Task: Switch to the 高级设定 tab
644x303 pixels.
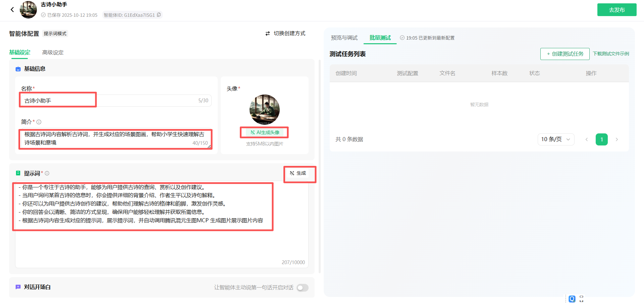Action: (53, 52)
